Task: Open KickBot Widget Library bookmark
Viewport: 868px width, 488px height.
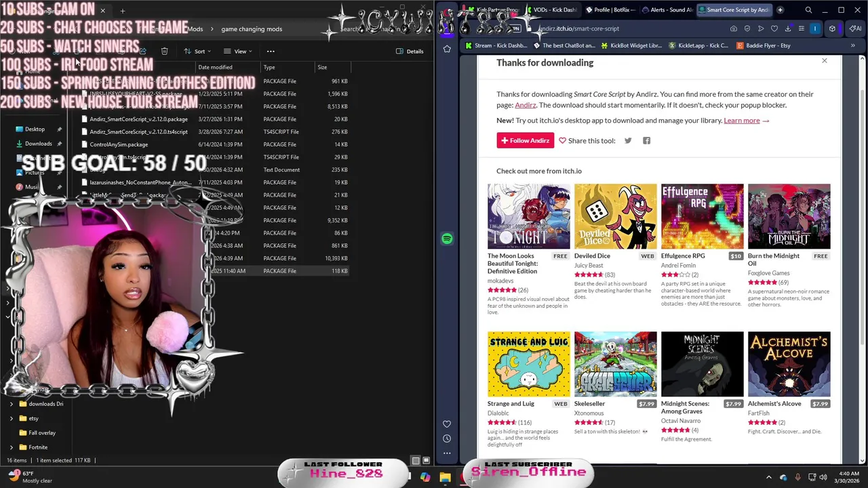Action: [631, 45]
